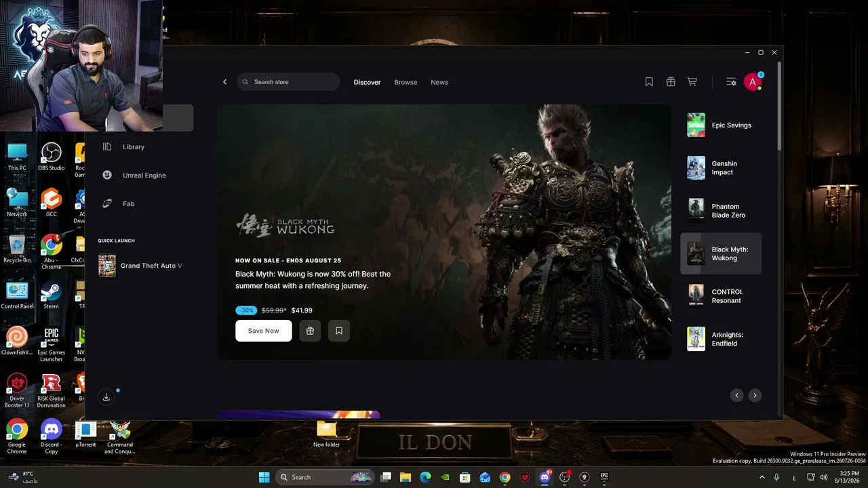868x488 pixels.
Task: Open Discord from the taskbar
Action: [545, 477]
